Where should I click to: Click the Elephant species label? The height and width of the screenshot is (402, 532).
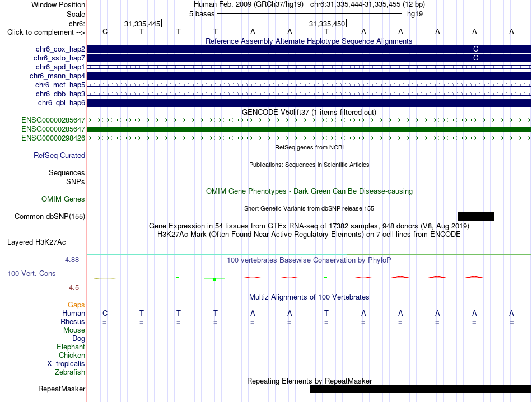pos(71,347)
